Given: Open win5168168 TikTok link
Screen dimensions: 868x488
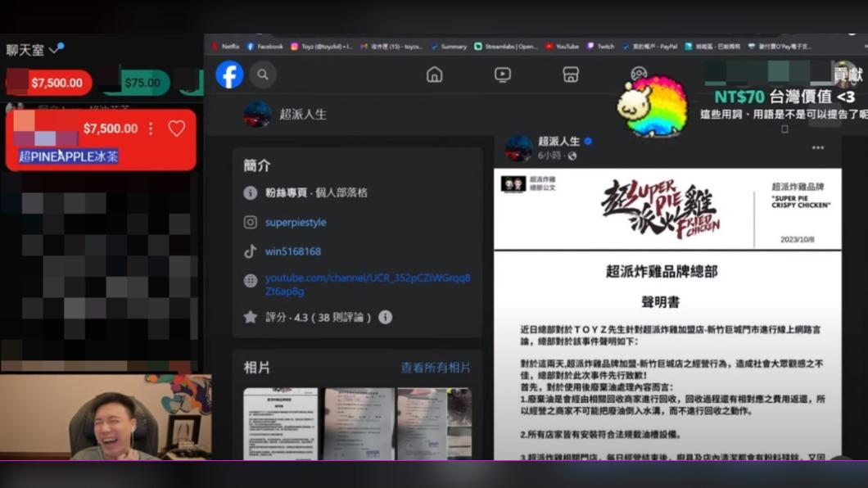Looking at the screenshot, I should (293, 251).
